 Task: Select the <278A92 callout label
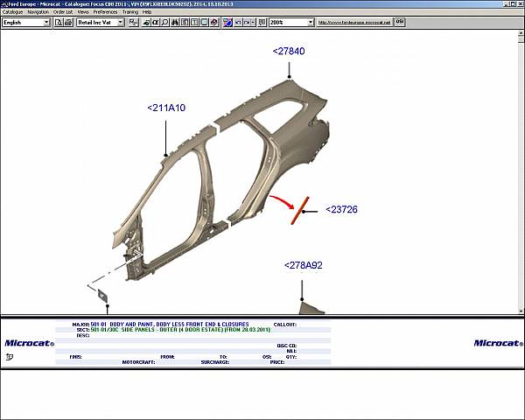[x=304, y=265]
